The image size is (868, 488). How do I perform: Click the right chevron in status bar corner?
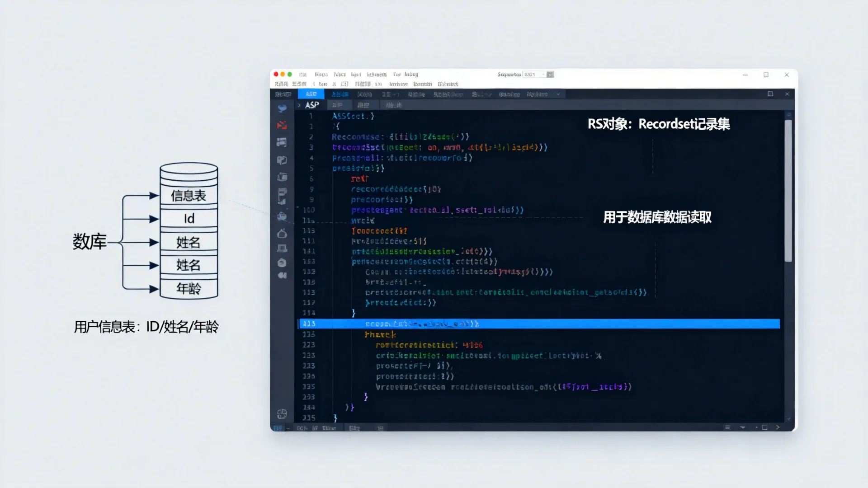[x=778, y=427]
